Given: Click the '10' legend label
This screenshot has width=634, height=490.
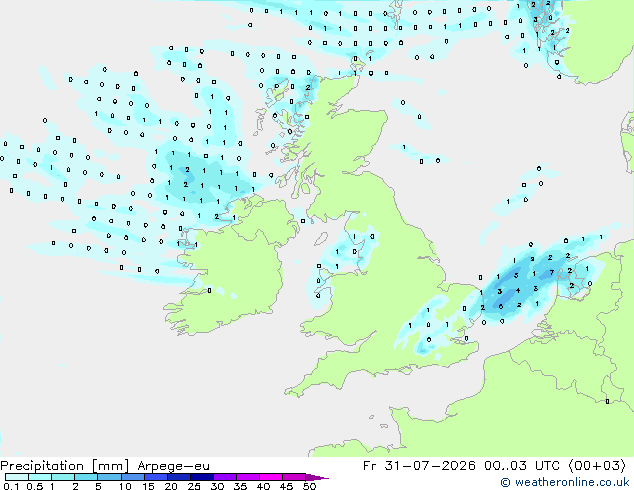Looking at the screenshot, I should point(125,486).
